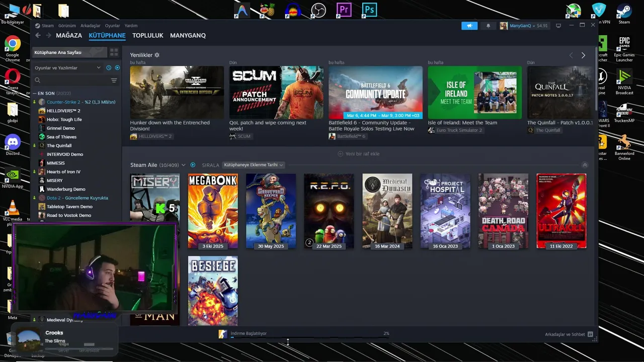Open Epic Games Launcher desktop icon
Image resolution: width=644 pixels, height=362 pixels.
tap(624, 49)
